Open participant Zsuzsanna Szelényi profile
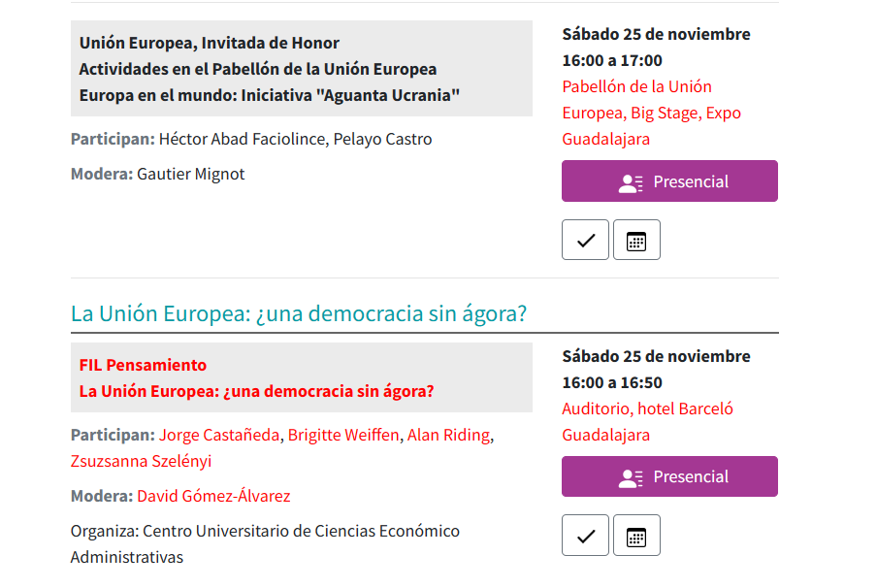Screen dimensions: 877x588 pyautogui.click(x=141, y=461)
